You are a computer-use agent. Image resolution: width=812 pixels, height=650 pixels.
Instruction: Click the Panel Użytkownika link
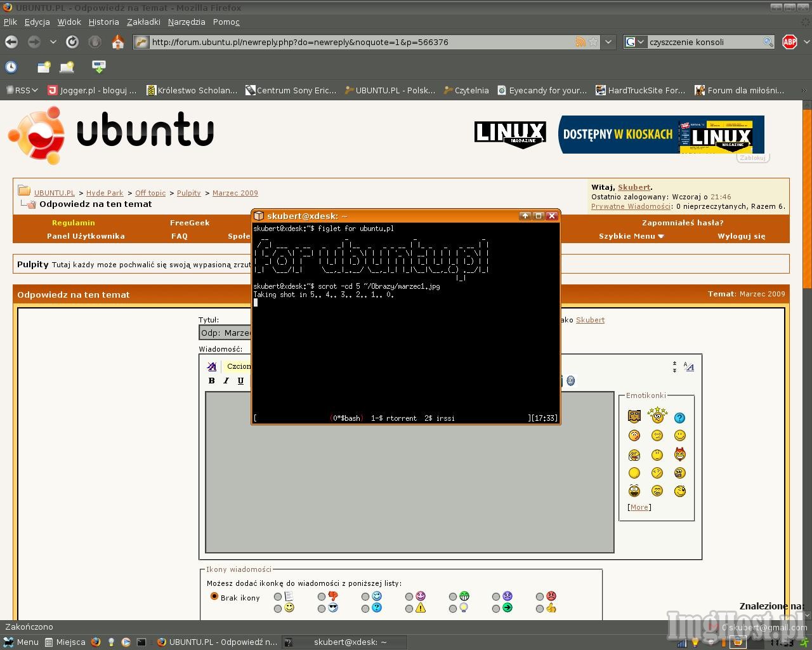click(x=86, y=236)
